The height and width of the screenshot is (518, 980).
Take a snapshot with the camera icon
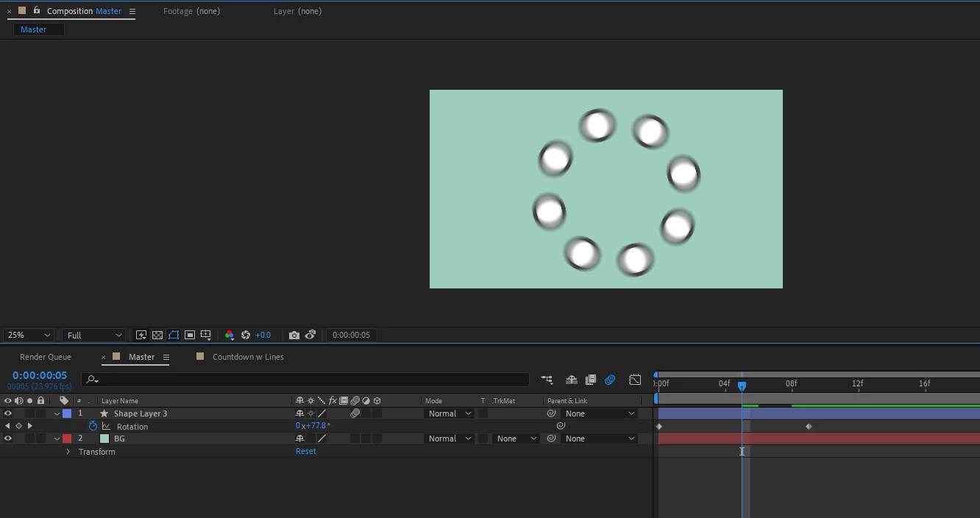click(x=294, y=335)
